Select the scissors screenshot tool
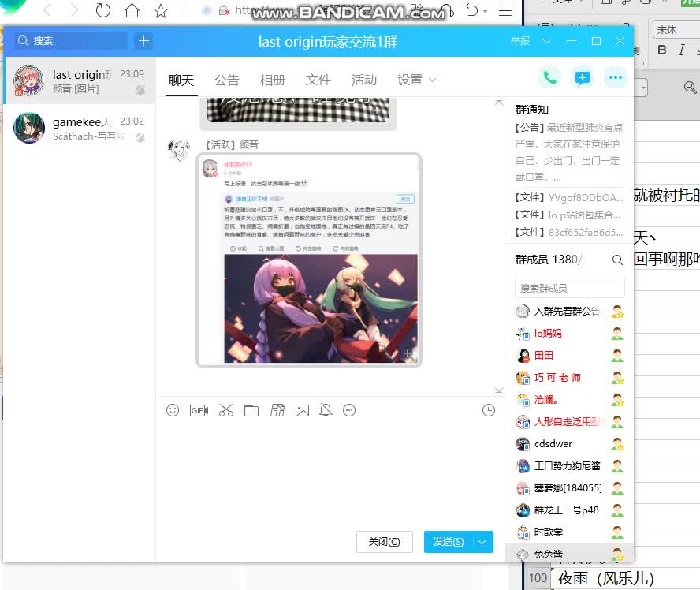 226,410
